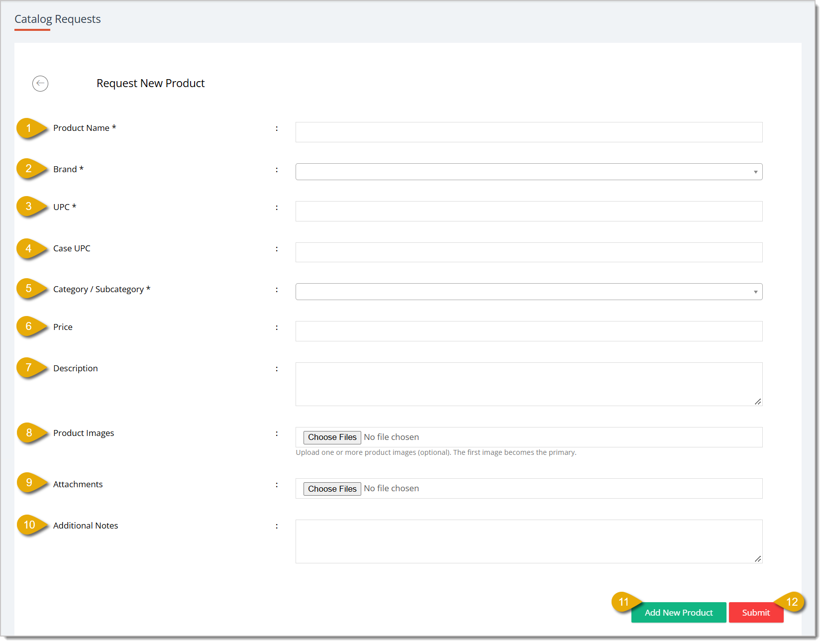Select the Price input field
Image resolution: width=823 pixels, height=644 pixels.
tap(529, 331)
